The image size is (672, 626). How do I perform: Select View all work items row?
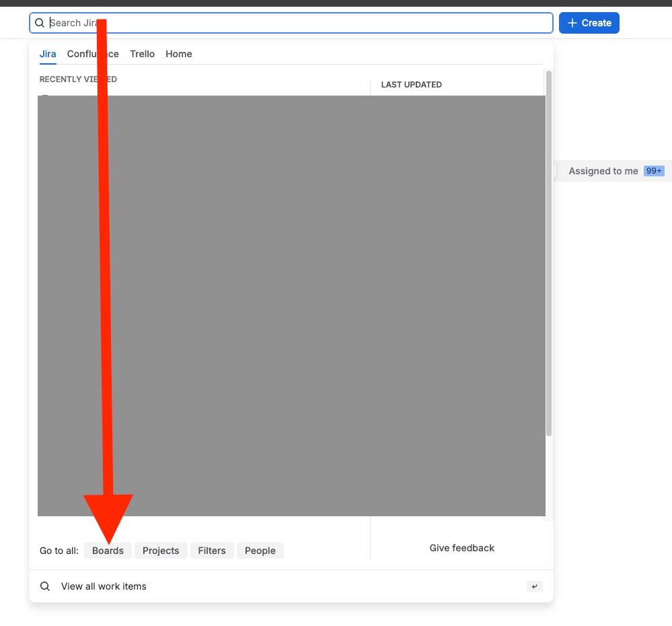(291, 586)
